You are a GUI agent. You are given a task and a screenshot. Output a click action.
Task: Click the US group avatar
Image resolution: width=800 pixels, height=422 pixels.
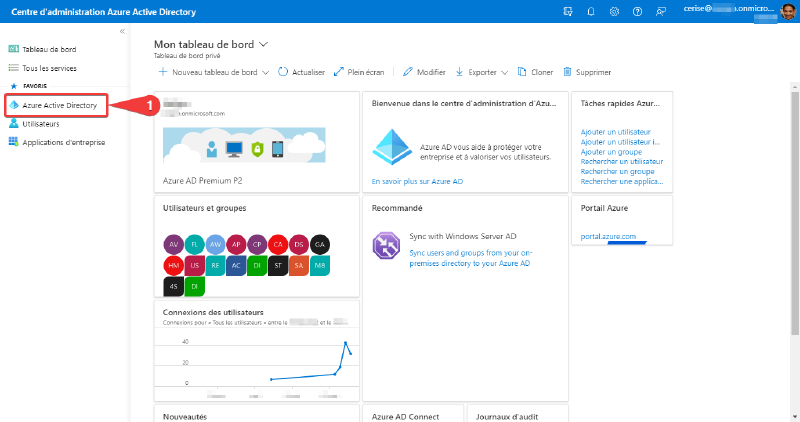point(194,265)
